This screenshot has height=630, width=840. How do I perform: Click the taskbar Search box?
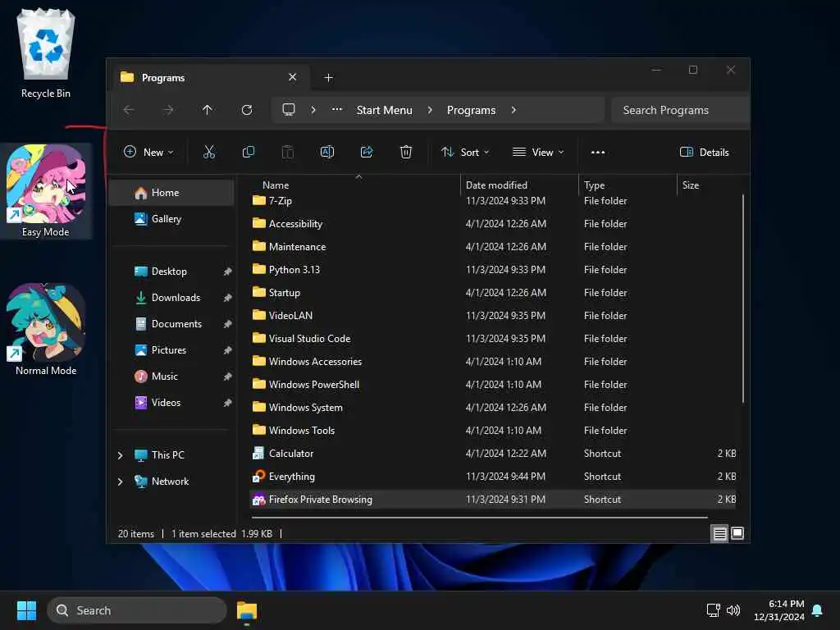137,610
